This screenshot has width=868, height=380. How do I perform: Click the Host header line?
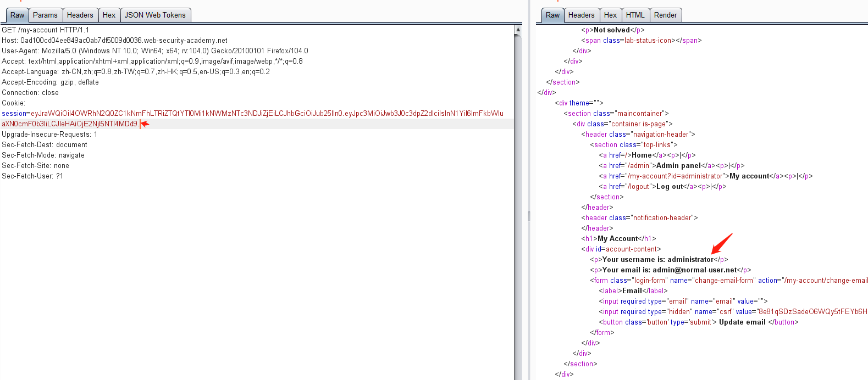(114, 41)
